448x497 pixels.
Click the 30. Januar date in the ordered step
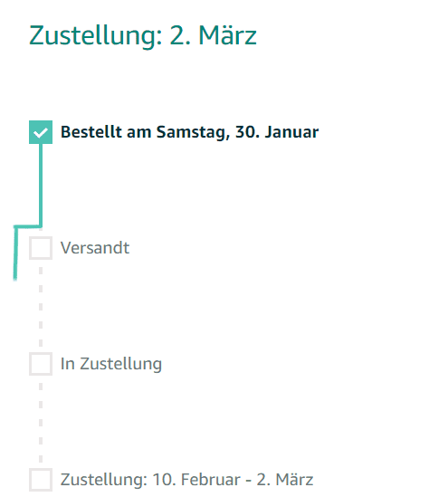[x=277, y=132]
